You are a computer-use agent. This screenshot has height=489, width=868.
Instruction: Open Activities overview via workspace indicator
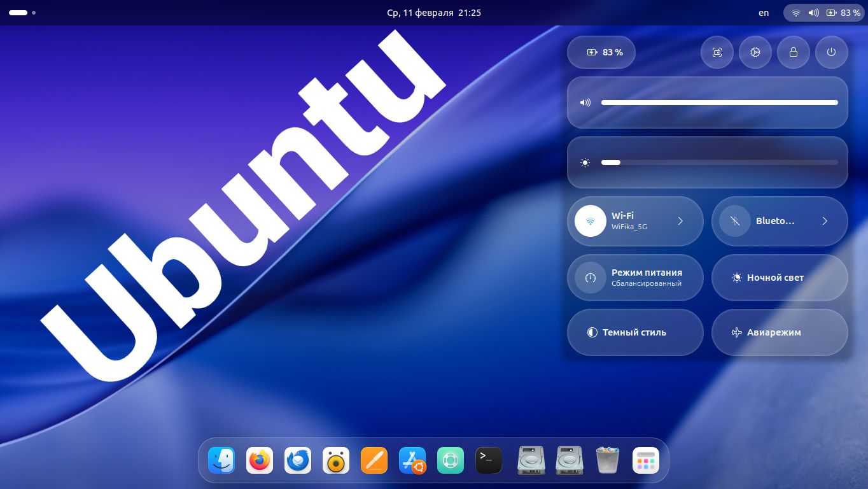click(x=22, y=13)
